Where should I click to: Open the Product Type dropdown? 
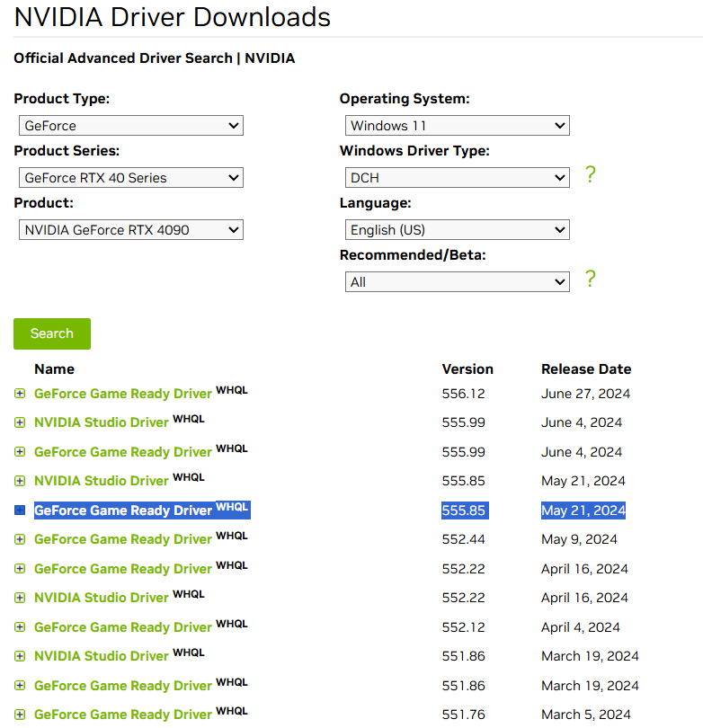(131, 126)
